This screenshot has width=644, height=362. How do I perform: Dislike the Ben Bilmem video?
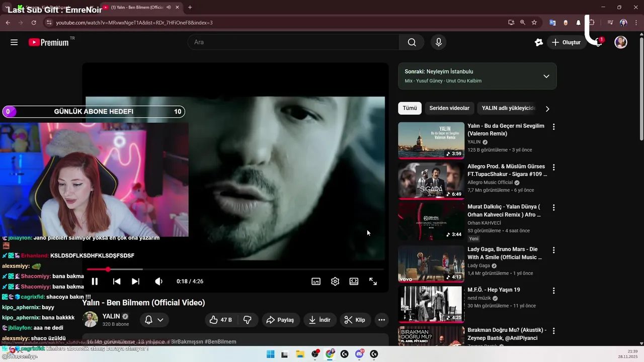point(248,320)
